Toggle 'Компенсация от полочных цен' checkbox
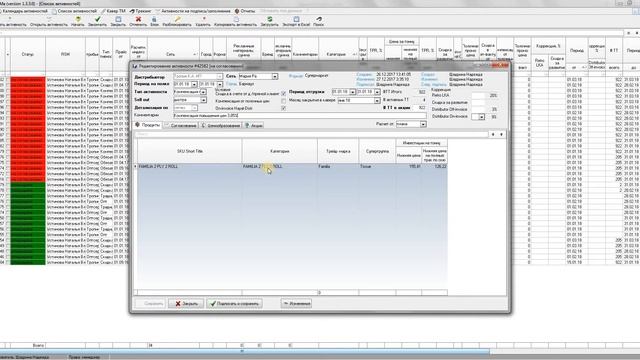640x360 pixels. point(284,101)
